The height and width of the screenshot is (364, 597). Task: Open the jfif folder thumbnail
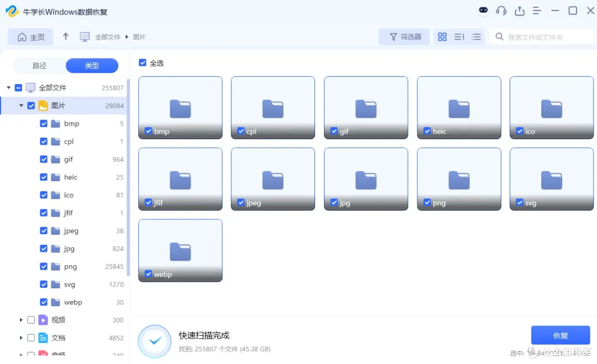180,179
